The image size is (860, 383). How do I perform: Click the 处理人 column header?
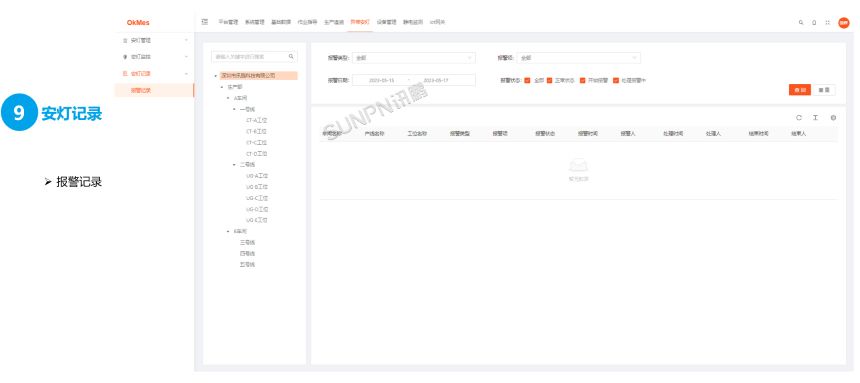pos(714,133)
